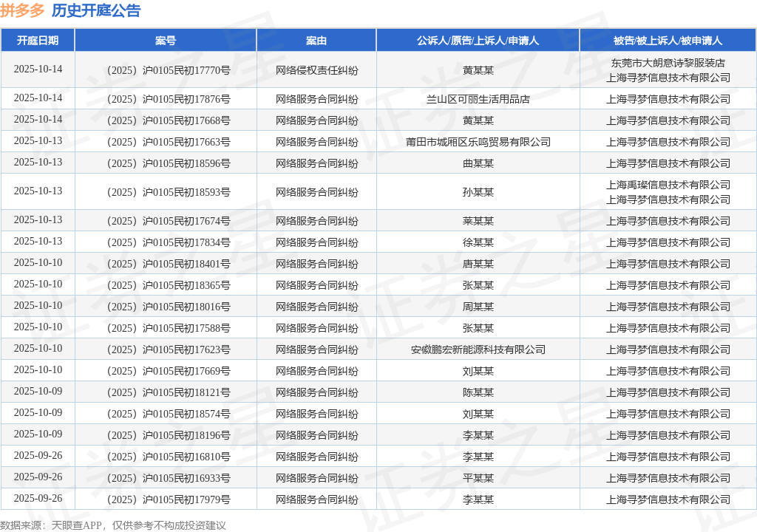Click plaintiff 平某某

point(478,478)
